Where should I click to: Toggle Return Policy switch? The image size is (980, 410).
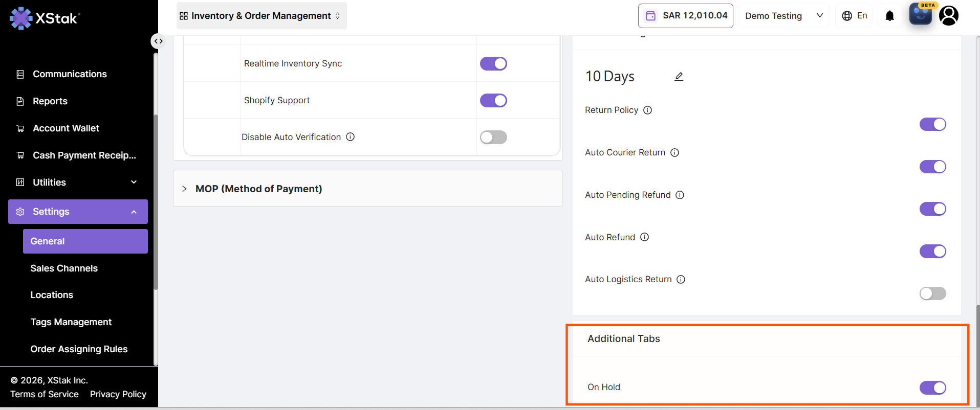[x=932, y=124]
